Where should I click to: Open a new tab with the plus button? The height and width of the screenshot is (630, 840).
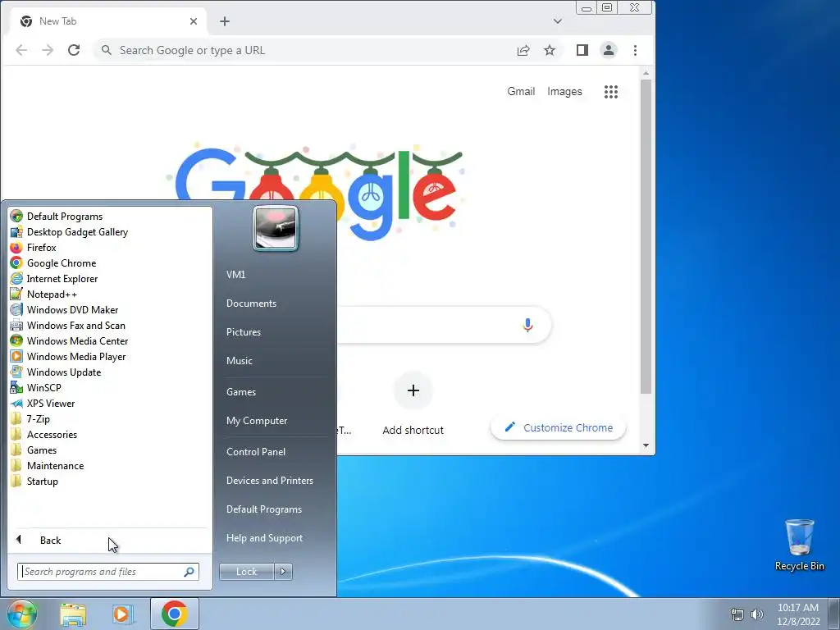pyautogui.click(x=225, y=21)
